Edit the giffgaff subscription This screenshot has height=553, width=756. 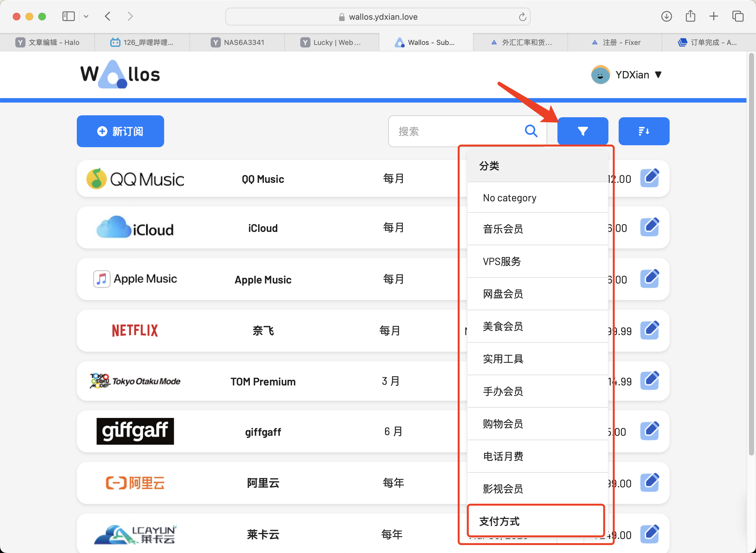(x=650, y=431)
